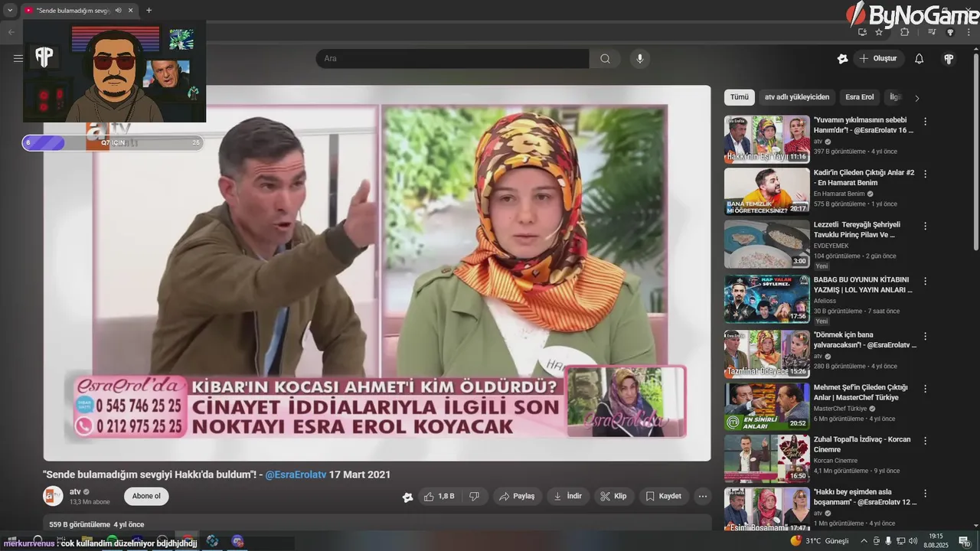Image resolution: width=980 pixels, height=551 pixels.
Task: Open "Kadir'in Çileden Çıktığı Anlar" thumbnail
Action: click(766, 191)
